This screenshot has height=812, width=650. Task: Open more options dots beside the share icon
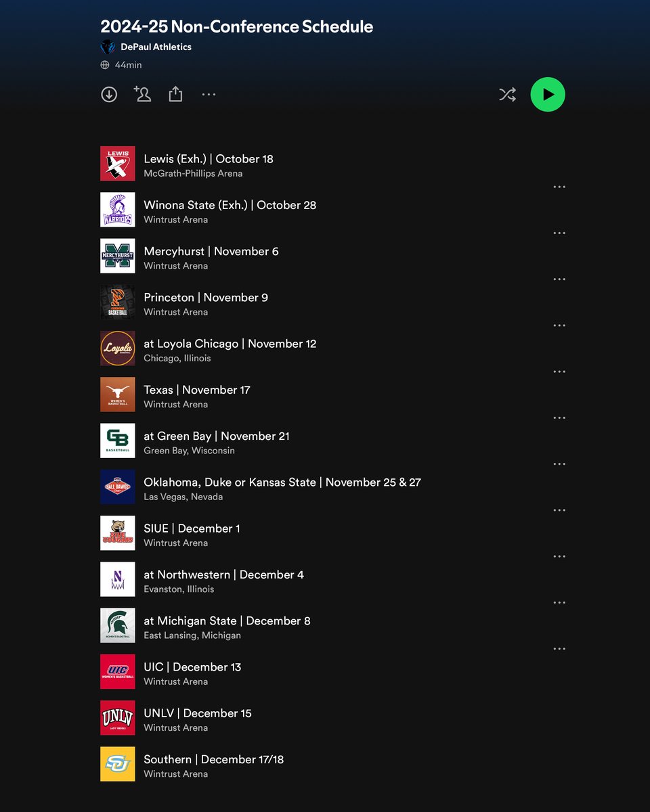209,95
